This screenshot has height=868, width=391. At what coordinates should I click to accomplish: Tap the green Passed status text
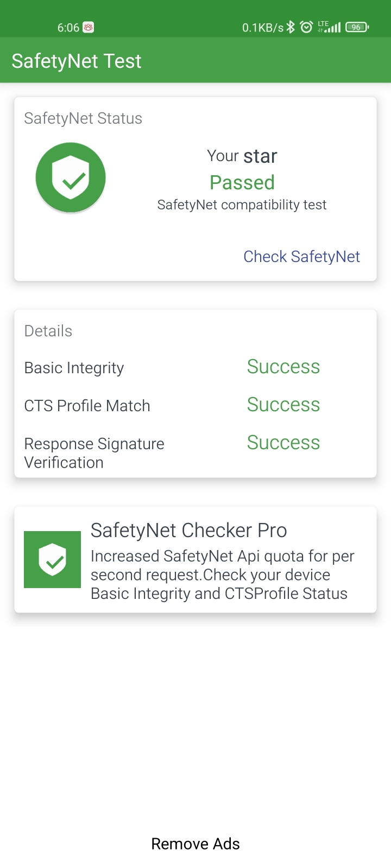coord(242,183)
